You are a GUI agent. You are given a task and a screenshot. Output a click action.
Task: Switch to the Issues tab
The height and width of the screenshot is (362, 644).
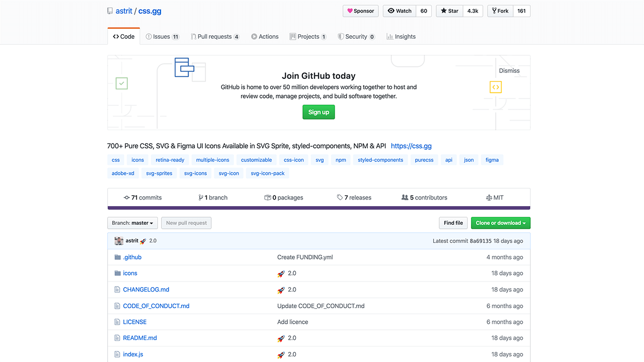coord(162,37)
